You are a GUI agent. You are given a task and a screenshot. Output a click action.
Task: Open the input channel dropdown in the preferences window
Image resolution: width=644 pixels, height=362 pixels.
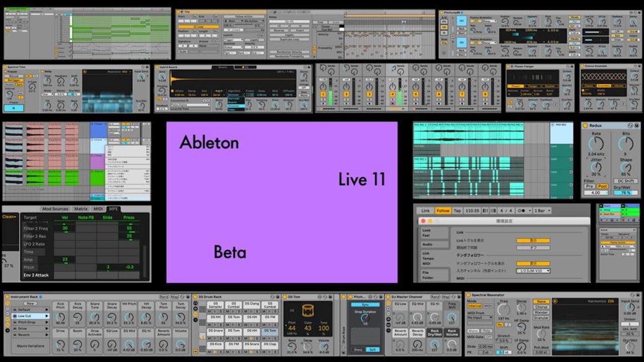534,269
